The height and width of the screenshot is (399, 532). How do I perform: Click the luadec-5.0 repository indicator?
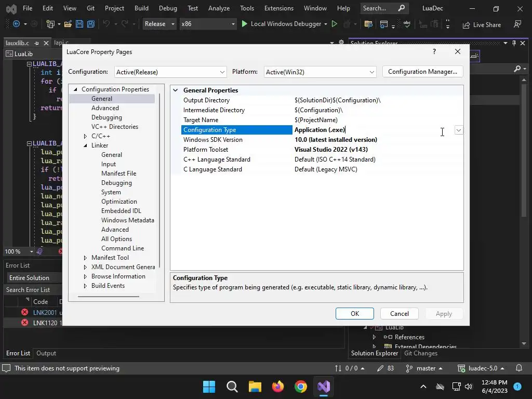click(481, 368)
